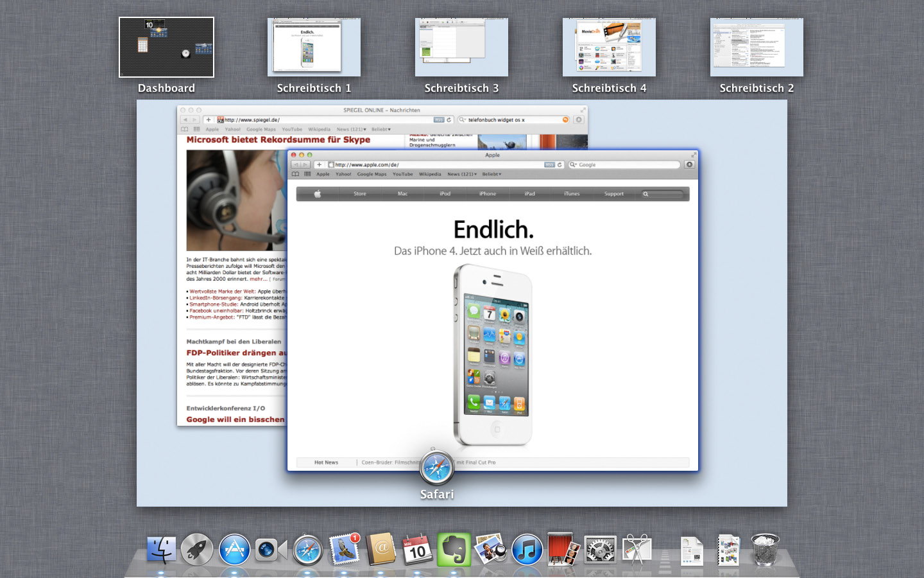The width and height of the screenshot is (924, 578).
Task: Select iPhone tab on apple.com navigation
Action: [488, 194]
